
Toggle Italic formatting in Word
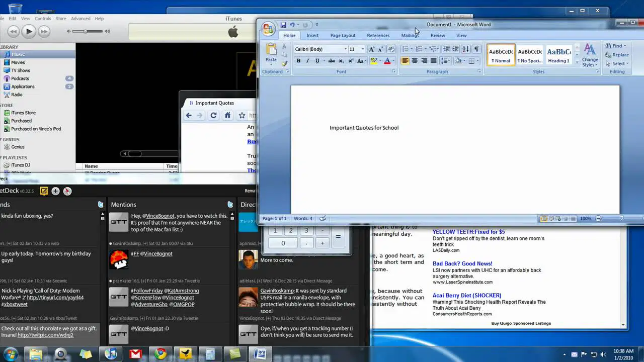[307, 61]
